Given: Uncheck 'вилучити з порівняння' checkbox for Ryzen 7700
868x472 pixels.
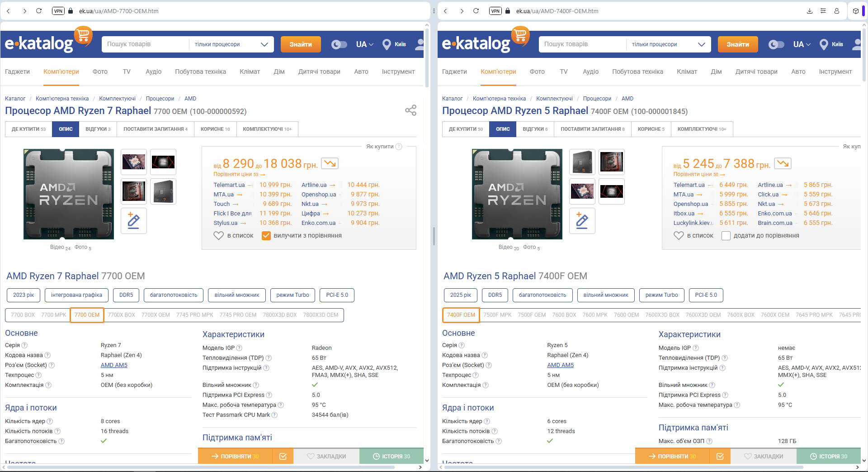Looking at the screenshot, I should pos(266,236).
